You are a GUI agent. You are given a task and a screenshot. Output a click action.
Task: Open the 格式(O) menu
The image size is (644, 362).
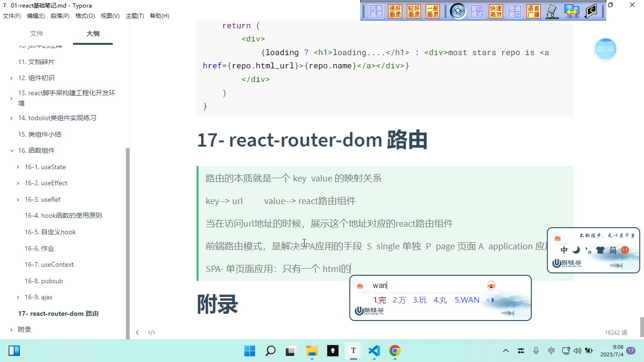pyautogui.click(x=85, y=16)
